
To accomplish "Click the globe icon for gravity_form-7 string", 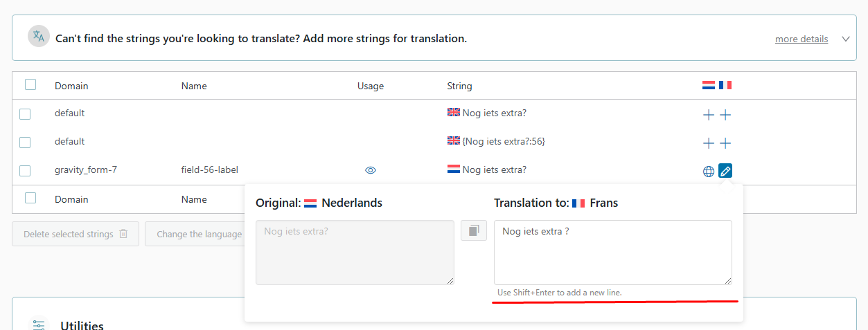I will 709,171.
